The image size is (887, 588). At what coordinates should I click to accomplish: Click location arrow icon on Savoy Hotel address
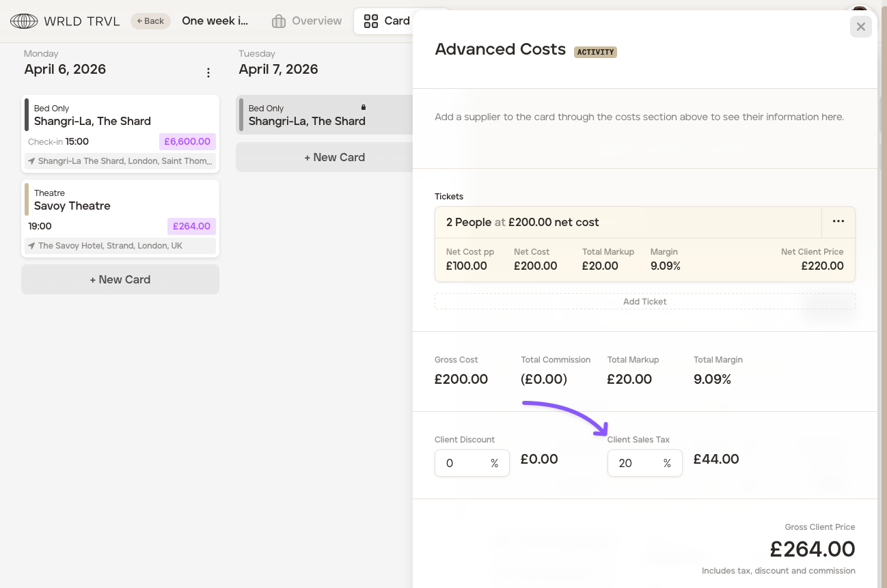tap(31, 246)
